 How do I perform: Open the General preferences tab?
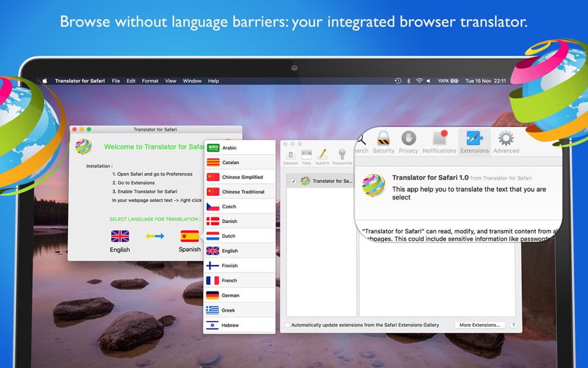click(290, 157)
